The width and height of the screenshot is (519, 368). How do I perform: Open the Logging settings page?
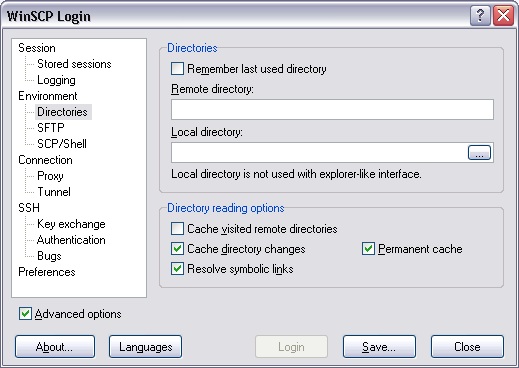point(56,80)
